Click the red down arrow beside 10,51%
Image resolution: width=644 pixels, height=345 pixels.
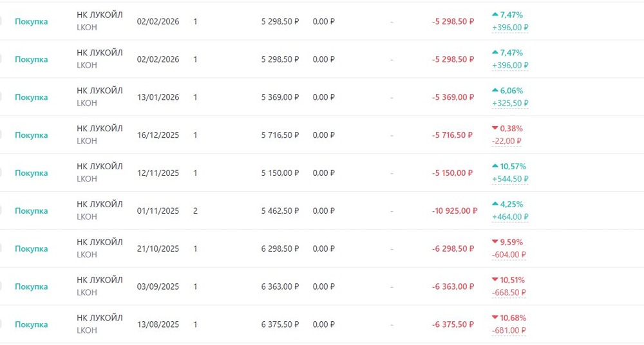point(495,280)
